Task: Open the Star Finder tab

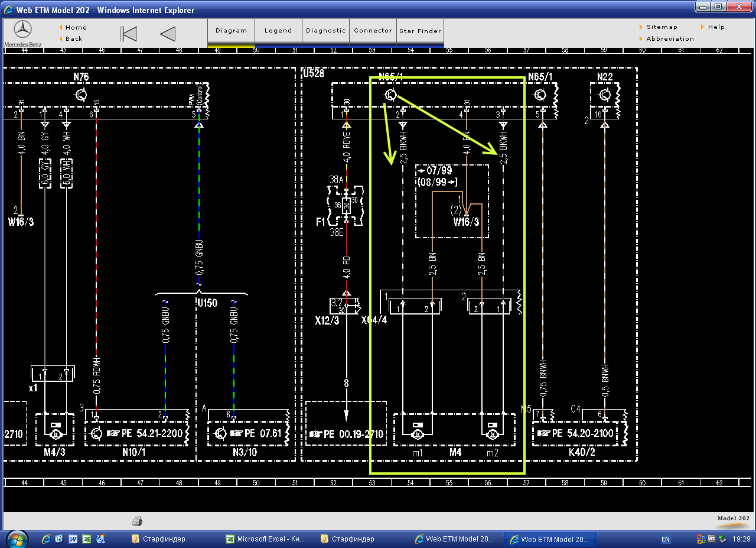Action: [x=420, y=31]
